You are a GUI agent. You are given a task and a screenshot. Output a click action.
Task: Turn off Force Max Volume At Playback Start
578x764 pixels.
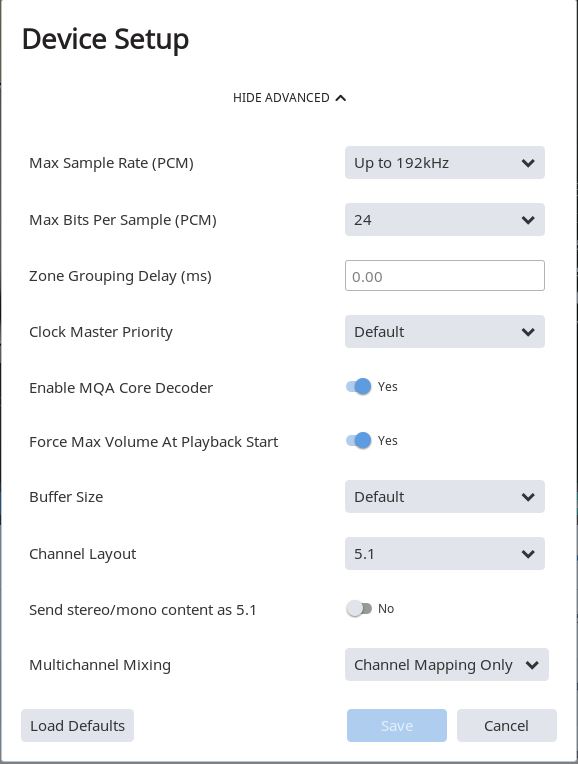(x=359, y=441)
